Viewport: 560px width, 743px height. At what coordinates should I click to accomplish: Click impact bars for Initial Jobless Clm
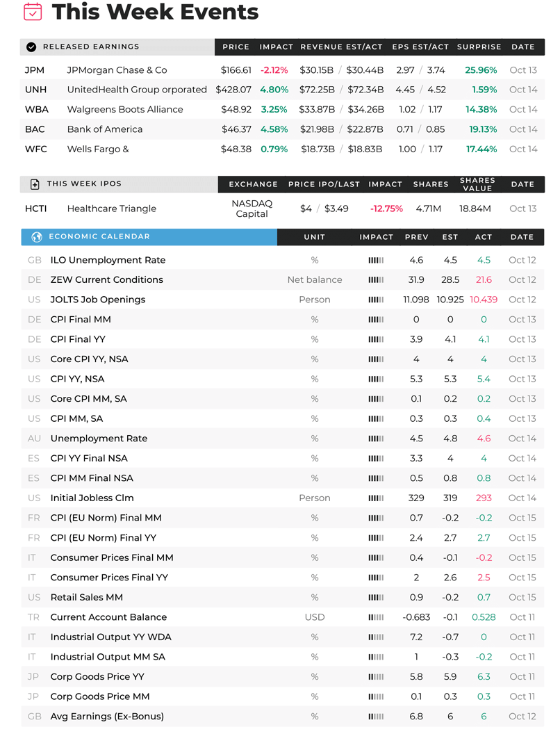[x=376, y=498]
